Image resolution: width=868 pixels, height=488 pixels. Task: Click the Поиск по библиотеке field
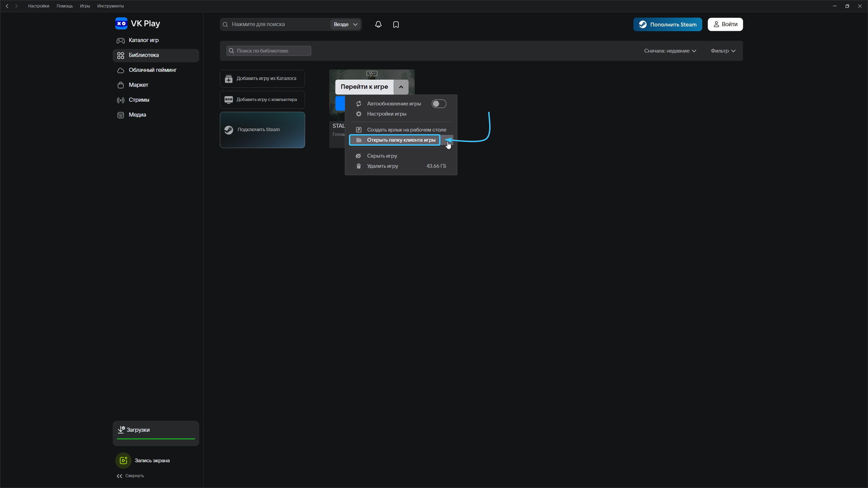point(269,51)
